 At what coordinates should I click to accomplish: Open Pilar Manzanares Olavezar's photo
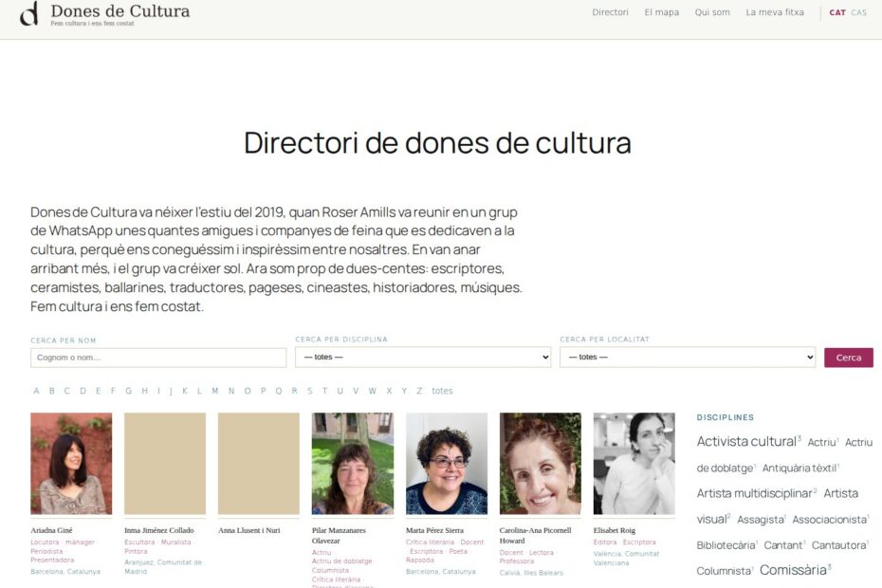pyautogui.click(x=353, y=463)
